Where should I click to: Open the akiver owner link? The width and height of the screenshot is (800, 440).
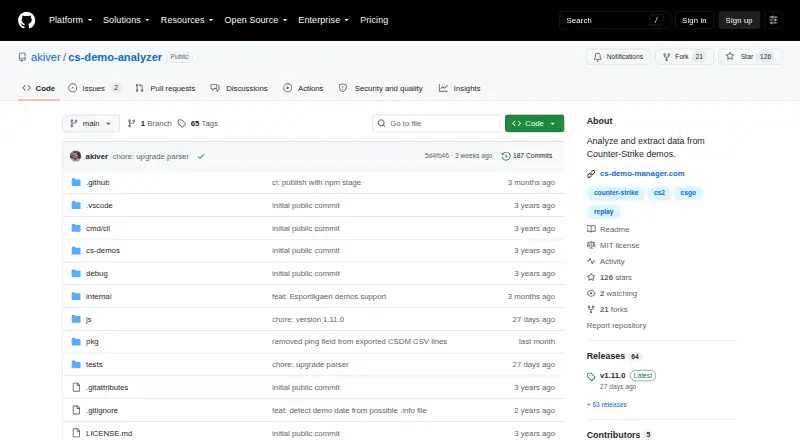click(x=46, y=57)
